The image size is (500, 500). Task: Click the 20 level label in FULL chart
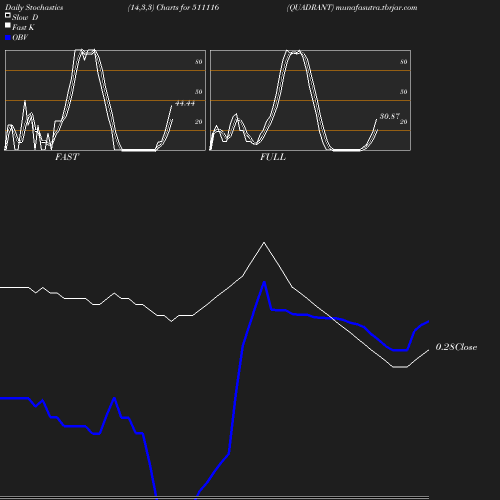tap(404, 122)
